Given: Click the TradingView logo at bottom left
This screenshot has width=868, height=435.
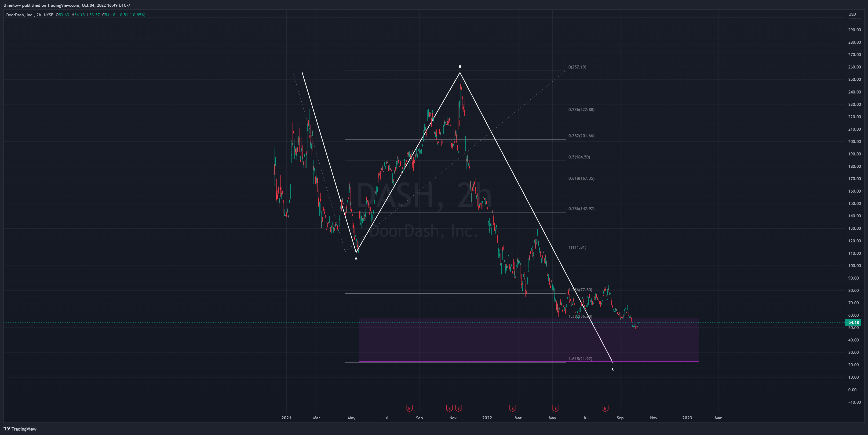Looking at the screenshot, I should tap(20, 429).
